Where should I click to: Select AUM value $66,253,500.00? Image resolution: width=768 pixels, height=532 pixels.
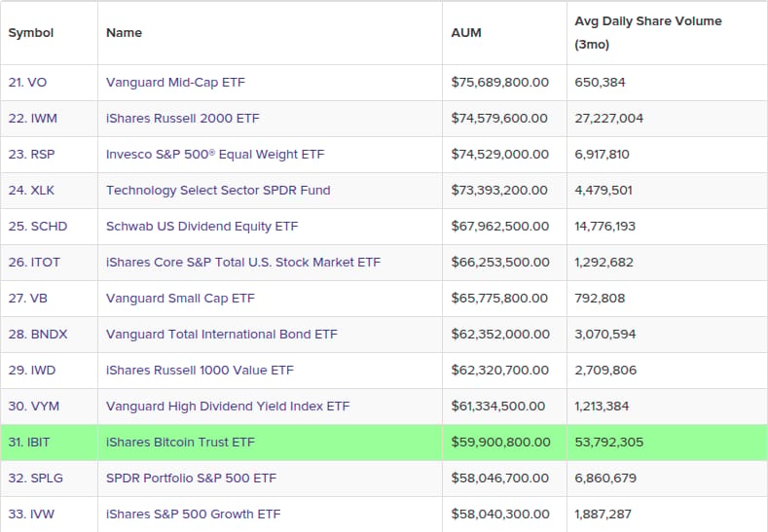point(500,263)
